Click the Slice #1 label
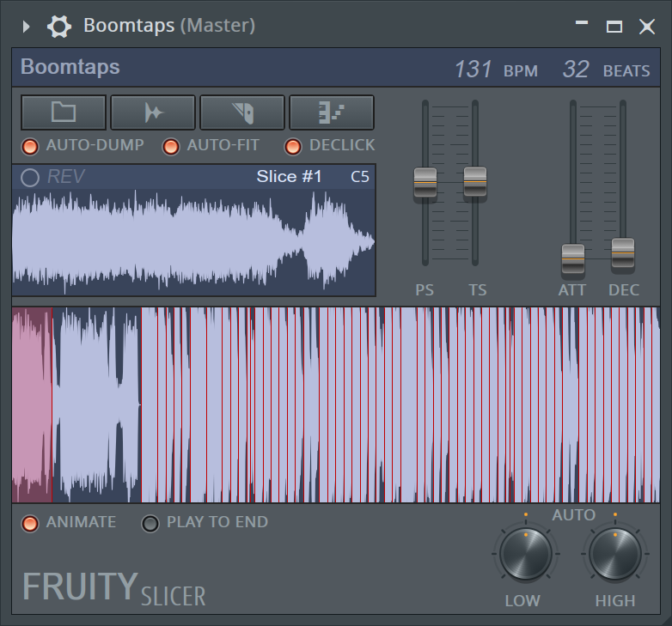This screenshot has width=672, height=626. [x=289, y=176]
